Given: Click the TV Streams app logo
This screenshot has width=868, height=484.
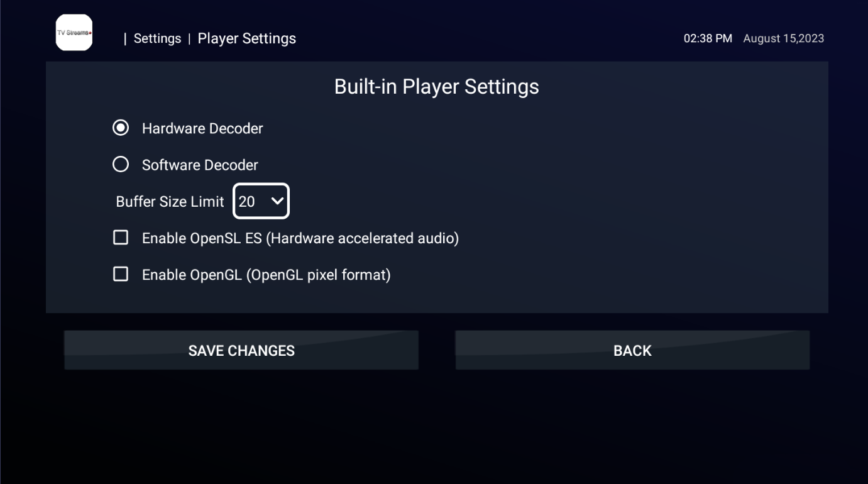Looking at the screenshot, I should tap(74, 33).
